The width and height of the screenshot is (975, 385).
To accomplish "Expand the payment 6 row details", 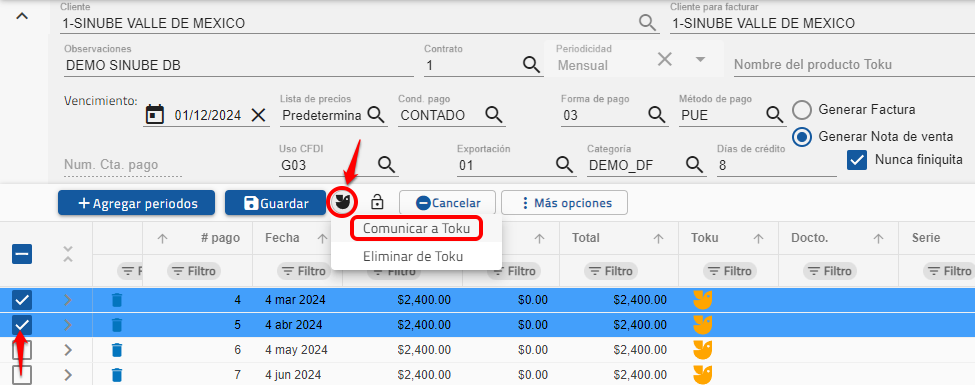I will (x=68, y=350).
